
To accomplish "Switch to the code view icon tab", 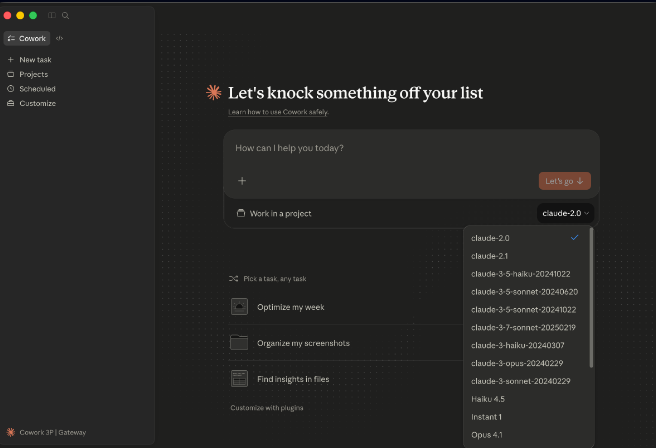I will point(59,38).
